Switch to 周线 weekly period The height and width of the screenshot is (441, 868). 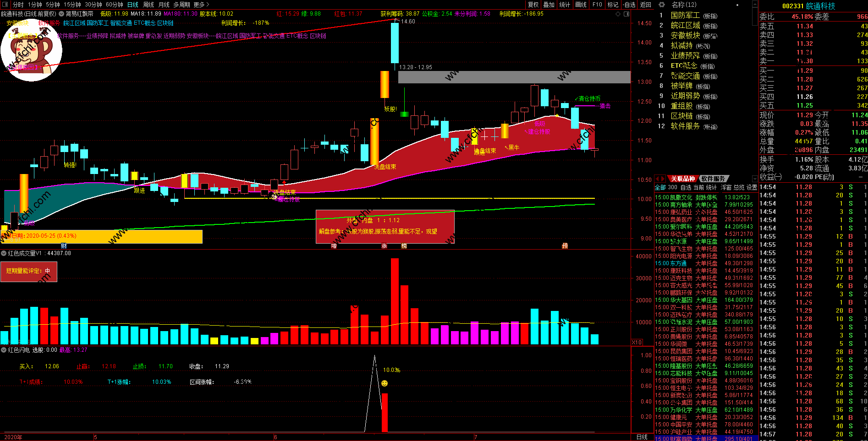[148, 5]
